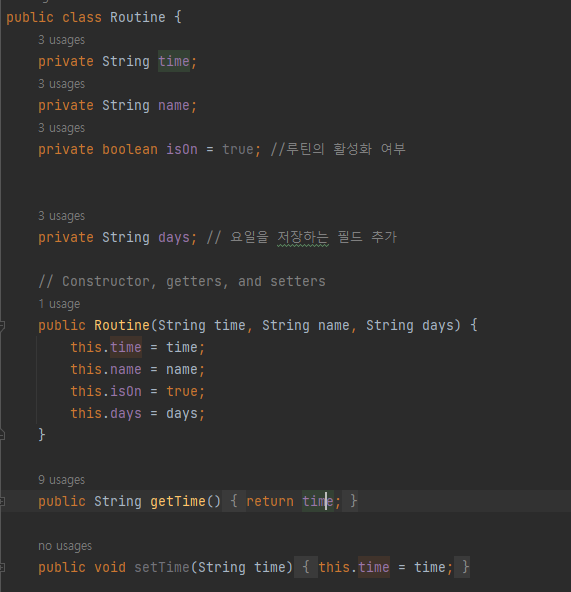
Task: Expand the folded closing brace of setTime
Action: click(462, 567)
